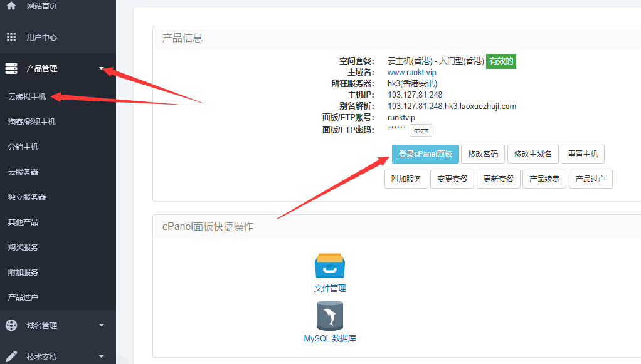Image resolution: width=641 pixels, height=364 pixels.
Task: Select plan text 云主机(香港) - 入门型(香港)
Action: 436,61
